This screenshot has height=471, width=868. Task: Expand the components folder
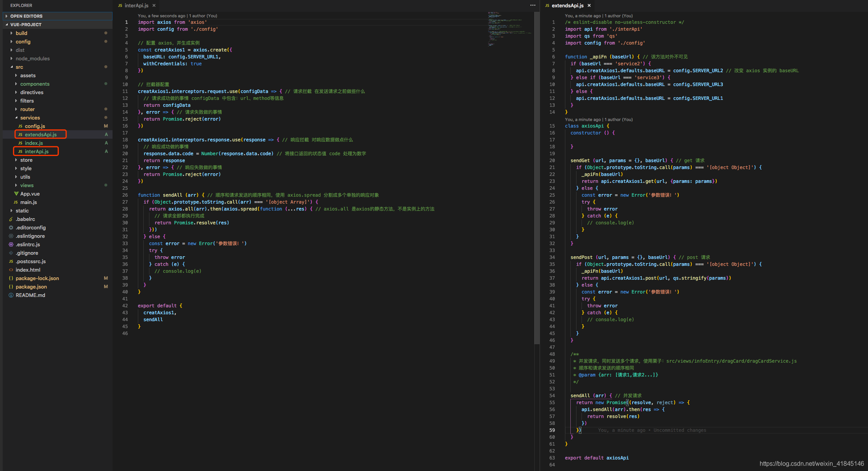point(35,84)
